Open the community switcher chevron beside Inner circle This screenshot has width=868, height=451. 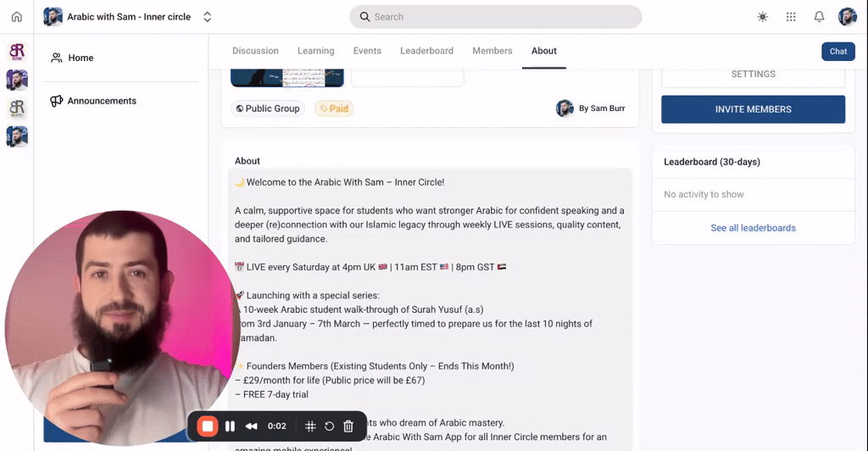[207, 17]
